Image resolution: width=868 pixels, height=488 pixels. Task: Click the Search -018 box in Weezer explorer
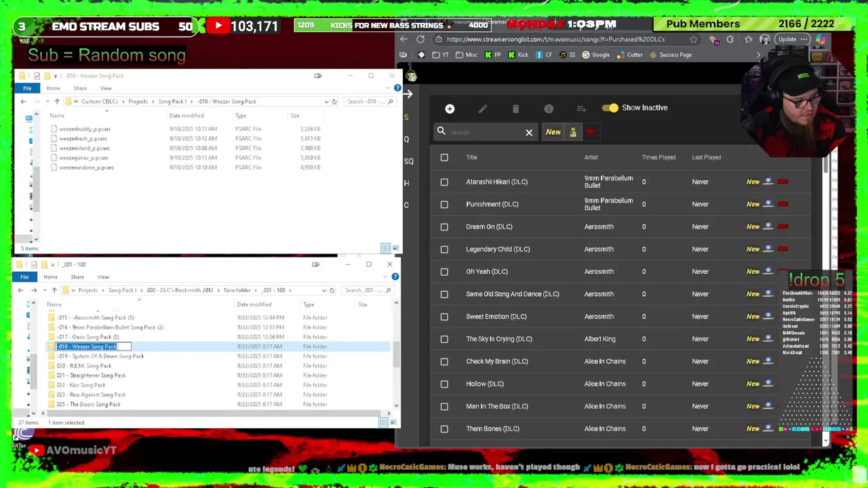pos(370,102)
